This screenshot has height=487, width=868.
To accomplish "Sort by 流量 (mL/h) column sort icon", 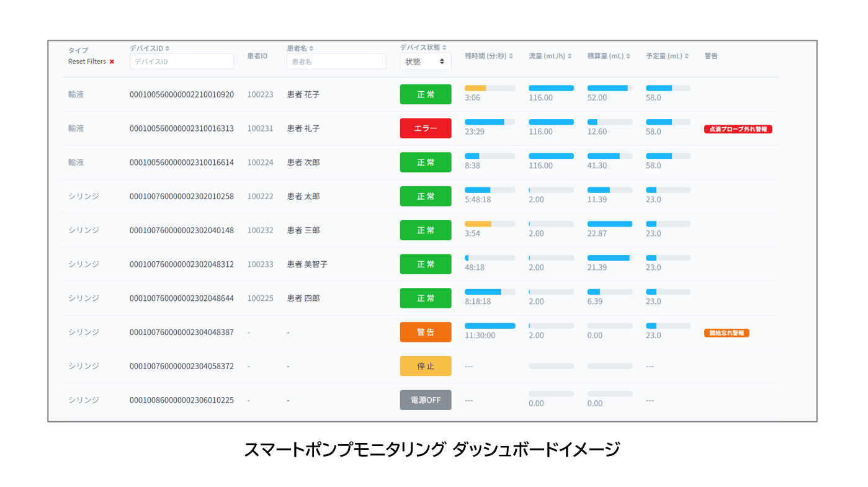I will click(570, 56).
